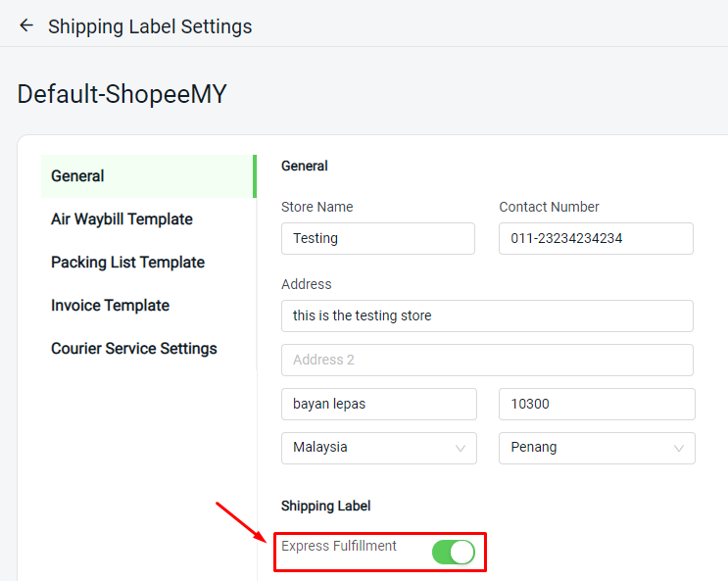The height and width of the screenshot is (581, 728).
Task: Open the Invoice Template tab
Action: (x=110, y=306)
